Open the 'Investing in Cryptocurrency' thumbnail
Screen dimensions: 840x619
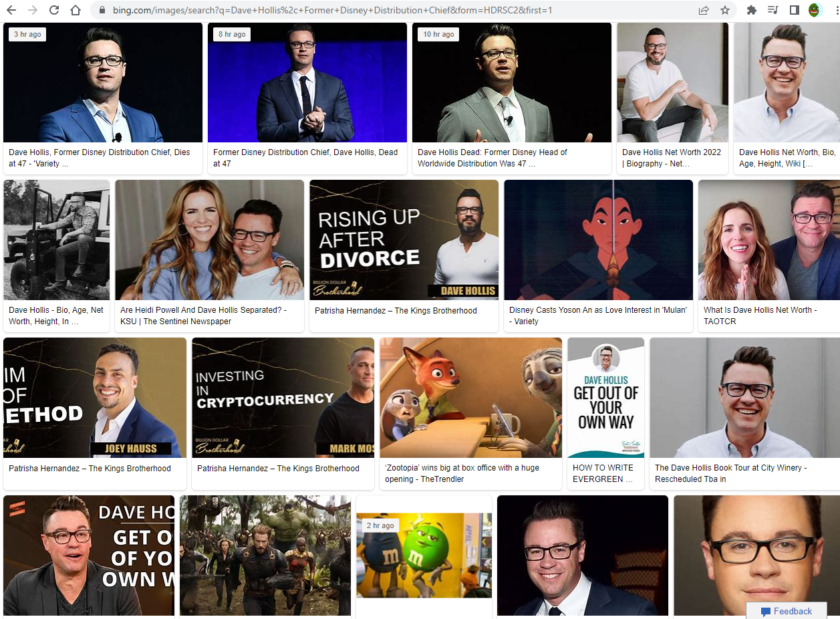(283, 398)
